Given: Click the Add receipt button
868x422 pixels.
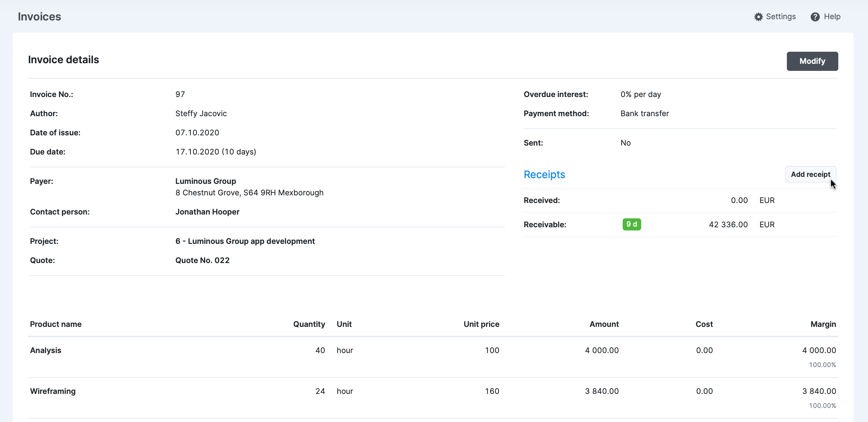Looking at the screenshot, I should [x=810, y=174].
